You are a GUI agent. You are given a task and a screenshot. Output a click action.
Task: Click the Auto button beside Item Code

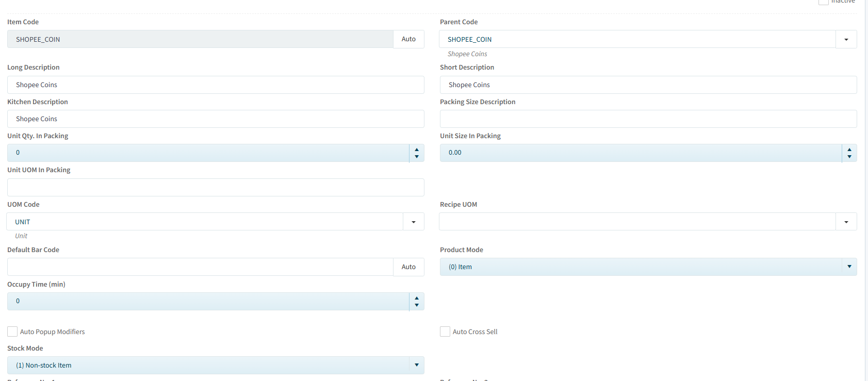(408, 39)
